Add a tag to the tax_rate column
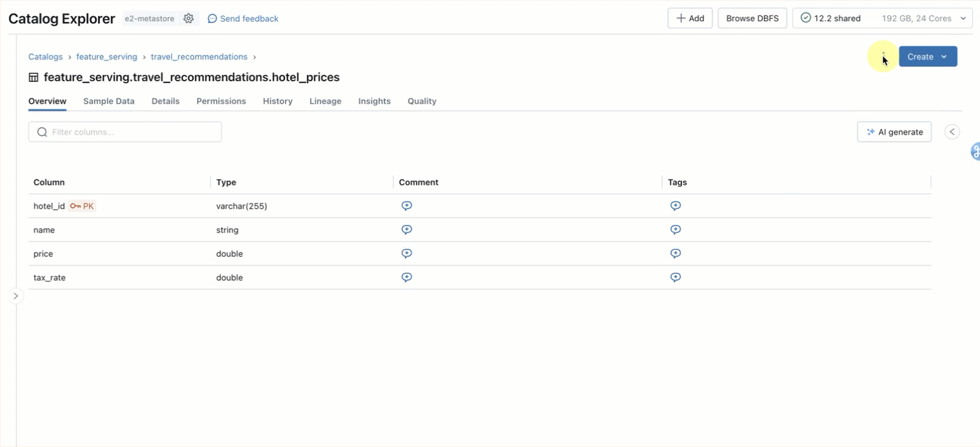The height and width of the screenshot is (447, 980). click(x=675, y=277)
